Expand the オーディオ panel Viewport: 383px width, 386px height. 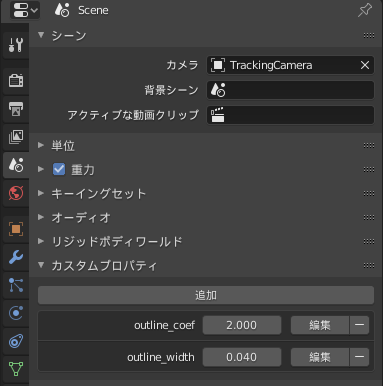click(x=81, y=217)
